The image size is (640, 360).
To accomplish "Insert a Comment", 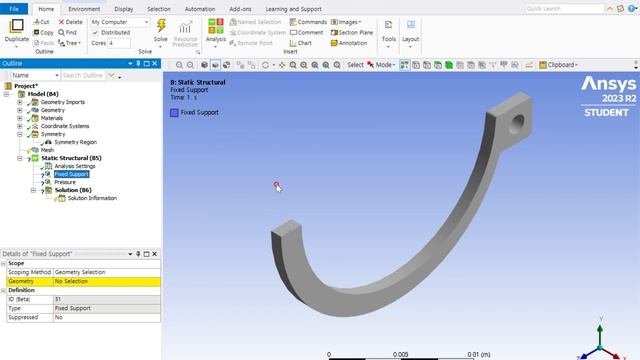I will (x=306, y=32).
